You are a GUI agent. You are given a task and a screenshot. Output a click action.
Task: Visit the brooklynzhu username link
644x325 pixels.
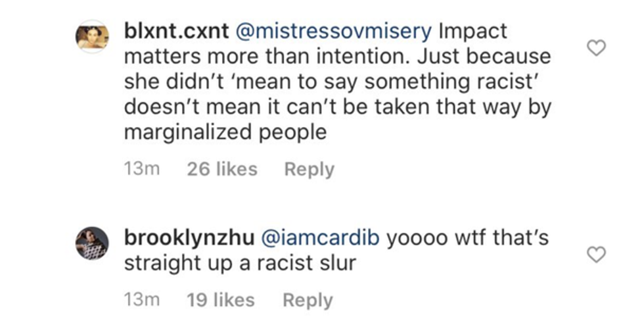[x=189, y=239]
